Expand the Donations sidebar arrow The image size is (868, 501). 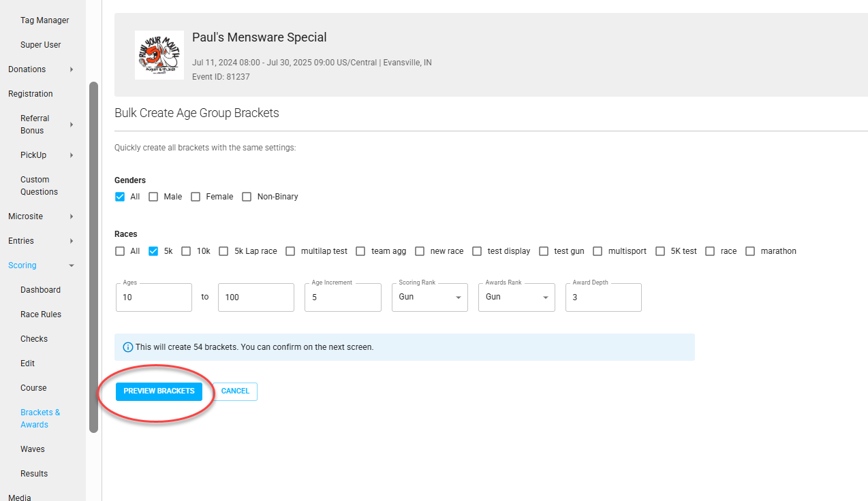[x=72, y=69]
